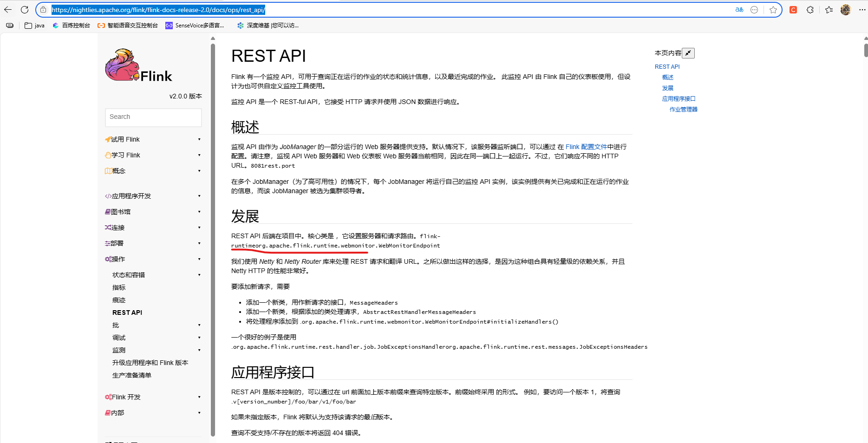Click the sidebar vertical scrollbar

tap(213, 239)
